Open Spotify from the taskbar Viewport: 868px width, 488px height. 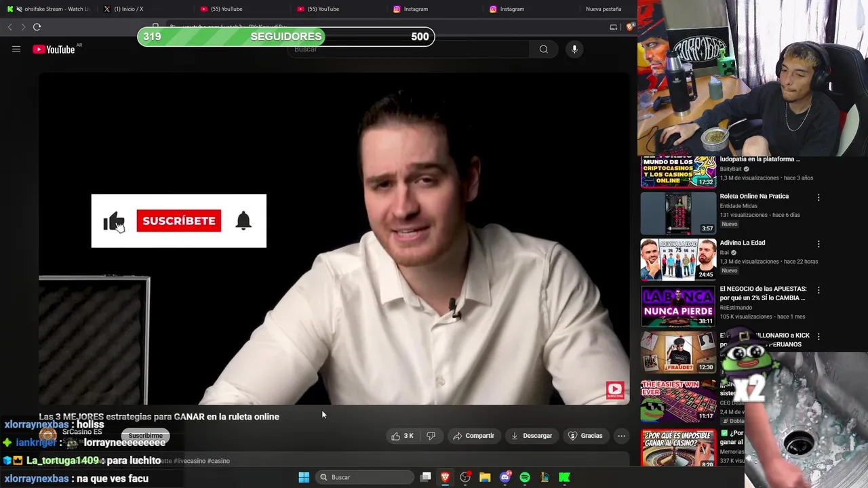pyautogui.click(x=525, y=477)
